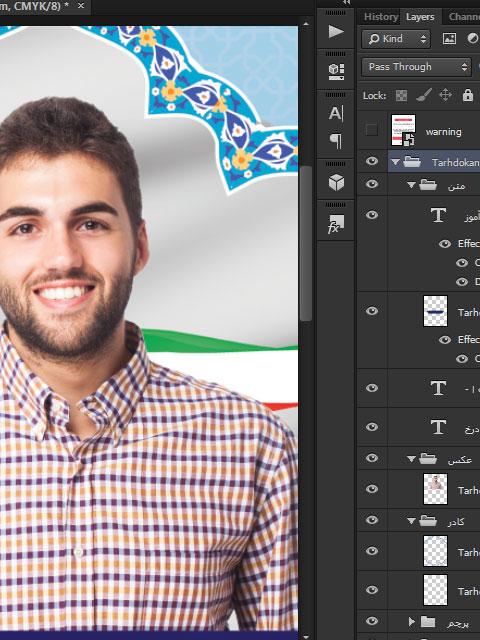Collapse the Tarhdokan group triangle
480x640 pixels.
[x=395, y=162]
